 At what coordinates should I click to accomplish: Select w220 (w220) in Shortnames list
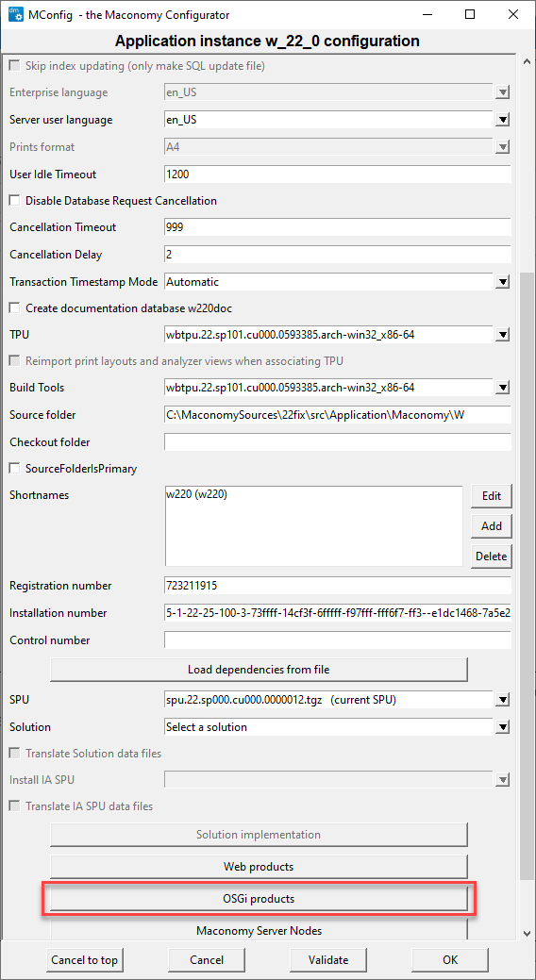196,494
